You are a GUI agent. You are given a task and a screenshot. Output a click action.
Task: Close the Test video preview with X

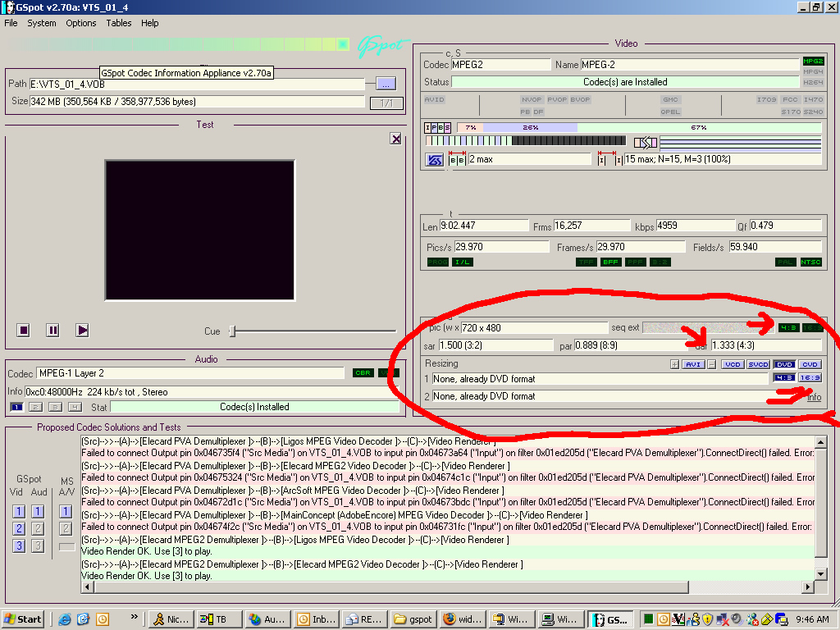[396, 139]
